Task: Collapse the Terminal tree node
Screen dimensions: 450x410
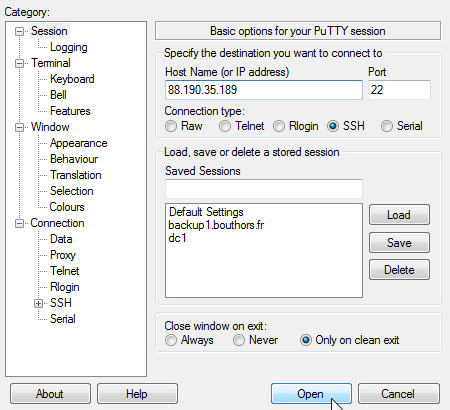Action: coord(20,63)
